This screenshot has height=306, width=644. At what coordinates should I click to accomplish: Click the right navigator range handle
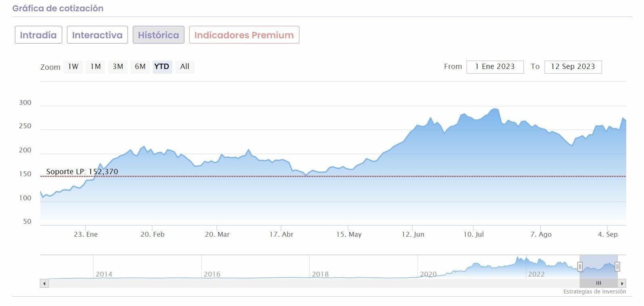617,266
